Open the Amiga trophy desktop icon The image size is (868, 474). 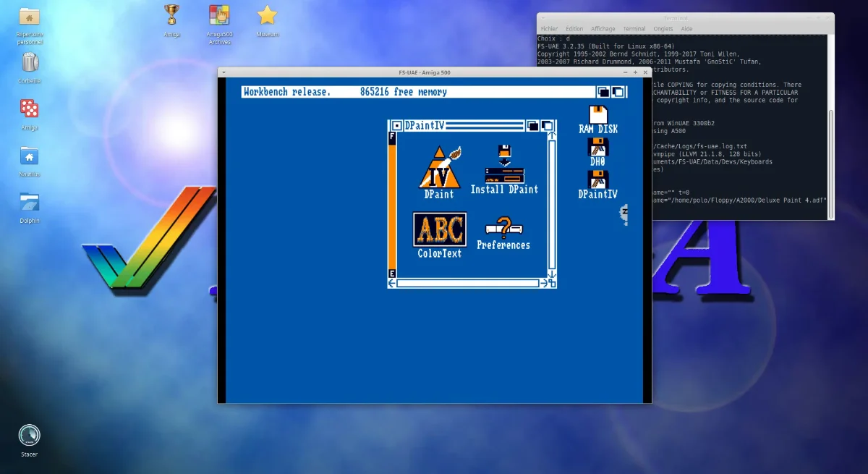tap(171, 20)
